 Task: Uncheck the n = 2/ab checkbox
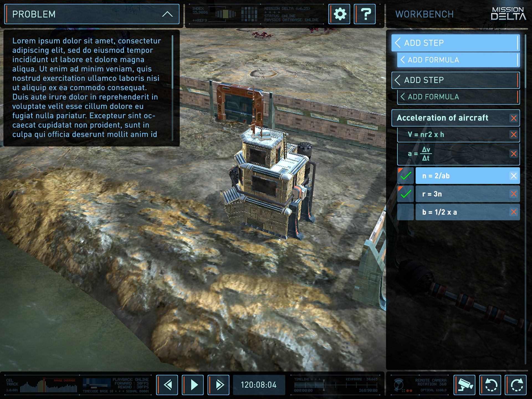(x=405, y=176)
